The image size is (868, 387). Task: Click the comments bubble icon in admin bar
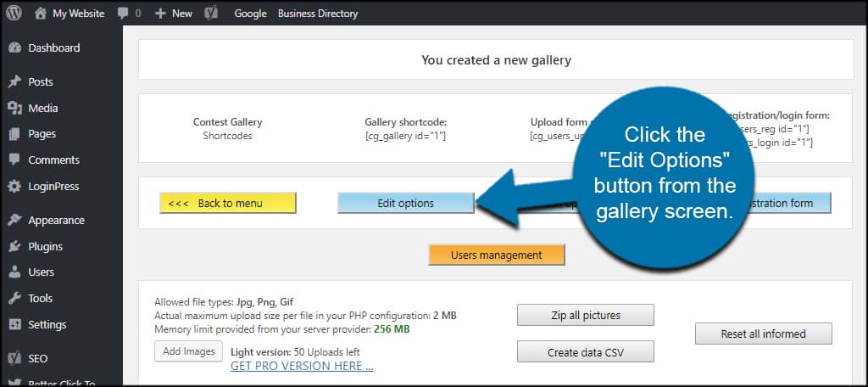124,13
